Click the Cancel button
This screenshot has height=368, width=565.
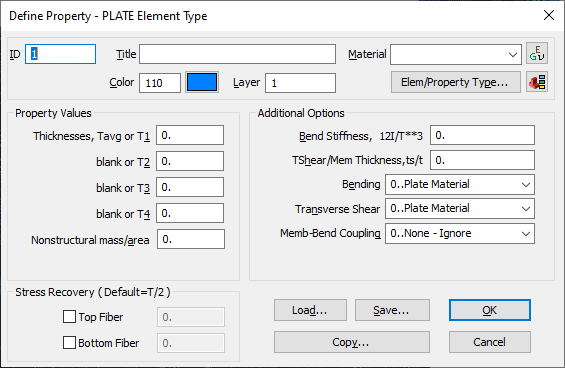pyautogui.click(x=490, y=342)
